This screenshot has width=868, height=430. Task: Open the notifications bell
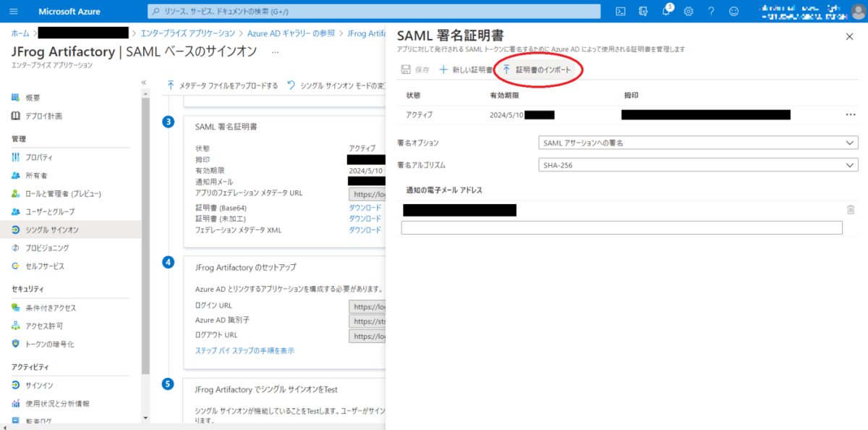(x=665, y=12)
